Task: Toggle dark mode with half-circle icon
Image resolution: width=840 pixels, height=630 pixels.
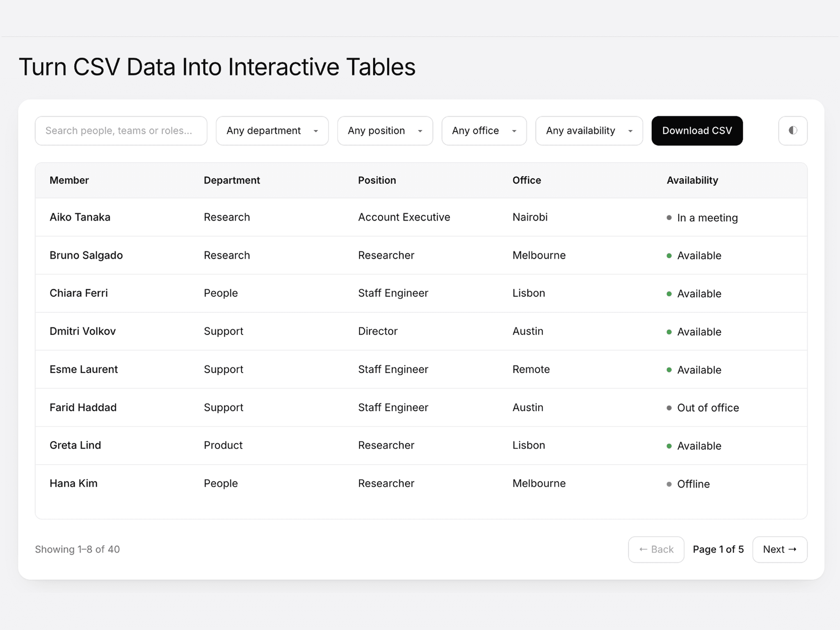Action: click(x=792, y=130)
